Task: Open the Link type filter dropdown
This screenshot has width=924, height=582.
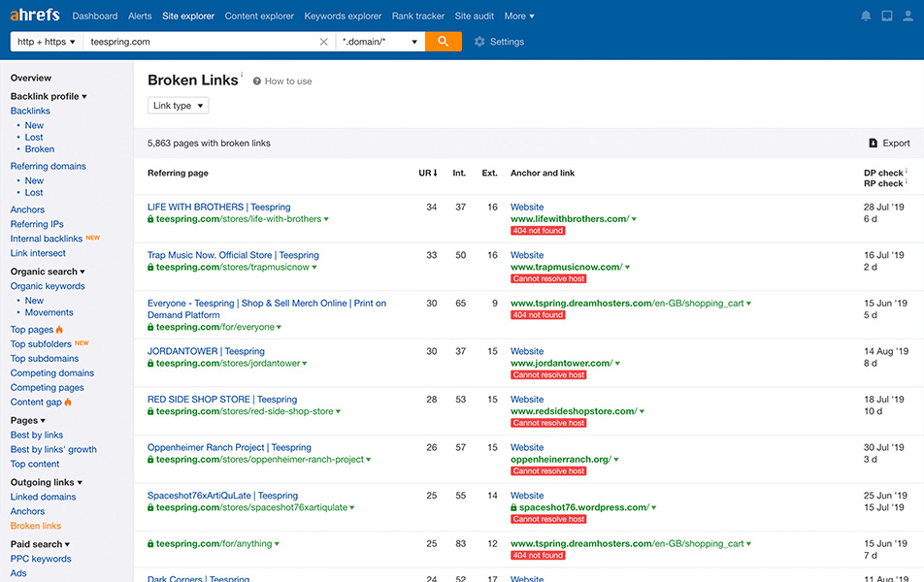Action: tap(178, 106)
